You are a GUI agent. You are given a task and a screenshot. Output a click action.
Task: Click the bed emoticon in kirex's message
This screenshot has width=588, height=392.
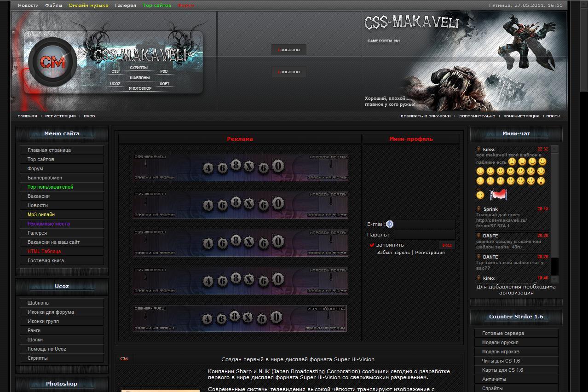(x=498, y=195)
